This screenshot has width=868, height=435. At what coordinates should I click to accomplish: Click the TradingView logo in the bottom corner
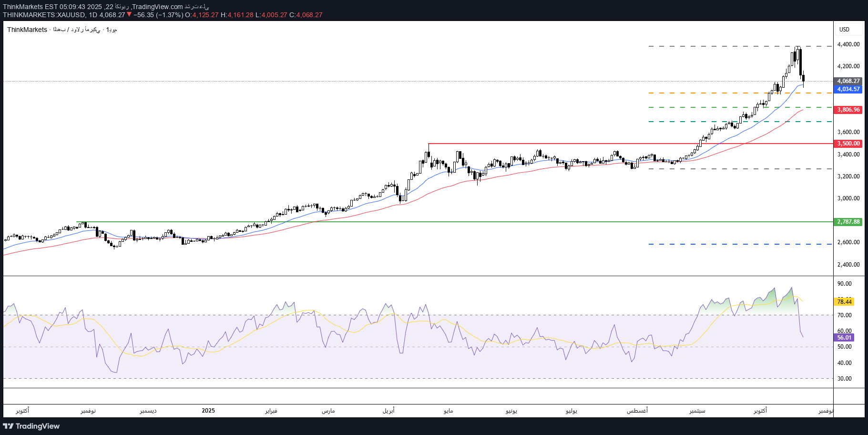coord(31,426)
